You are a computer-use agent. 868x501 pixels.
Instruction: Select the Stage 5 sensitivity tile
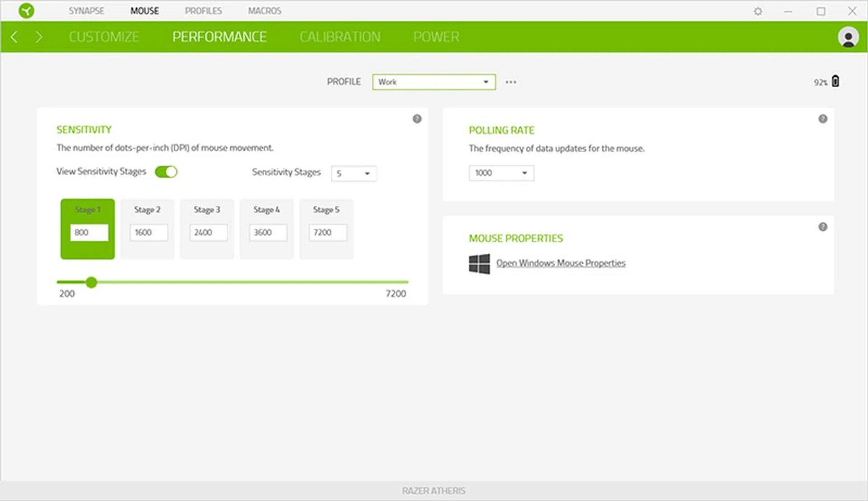326,210
